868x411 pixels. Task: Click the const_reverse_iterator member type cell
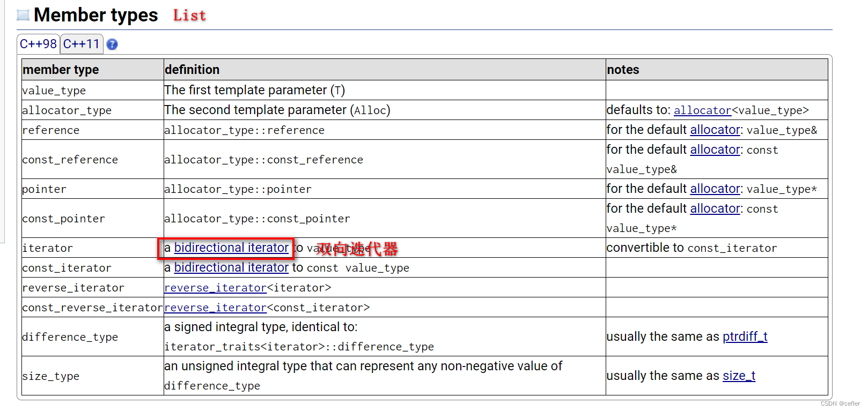tap(92, 307)
